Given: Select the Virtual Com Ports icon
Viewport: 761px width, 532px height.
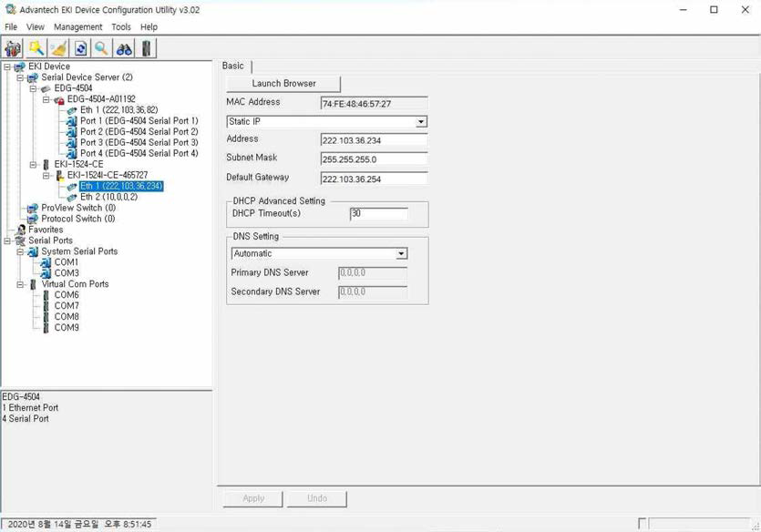Looking at the screenshot, I should pos(33,284).
